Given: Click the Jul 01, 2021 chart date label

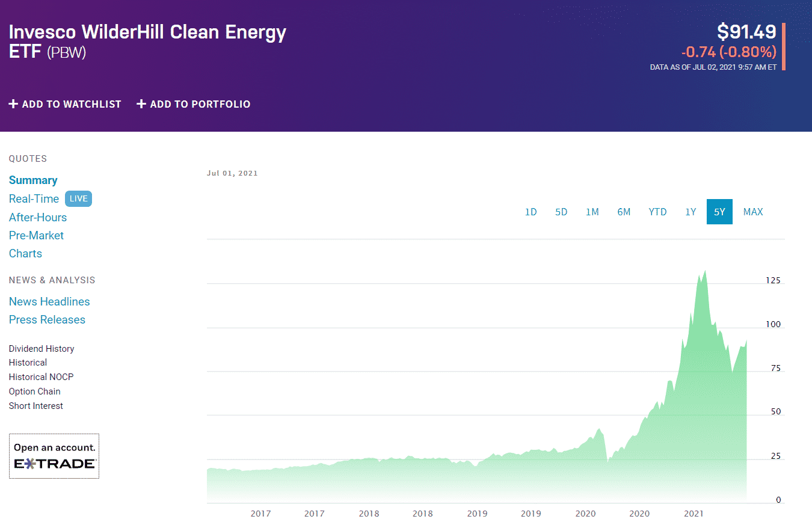Looking at the screenshot, I should point(232,173).
